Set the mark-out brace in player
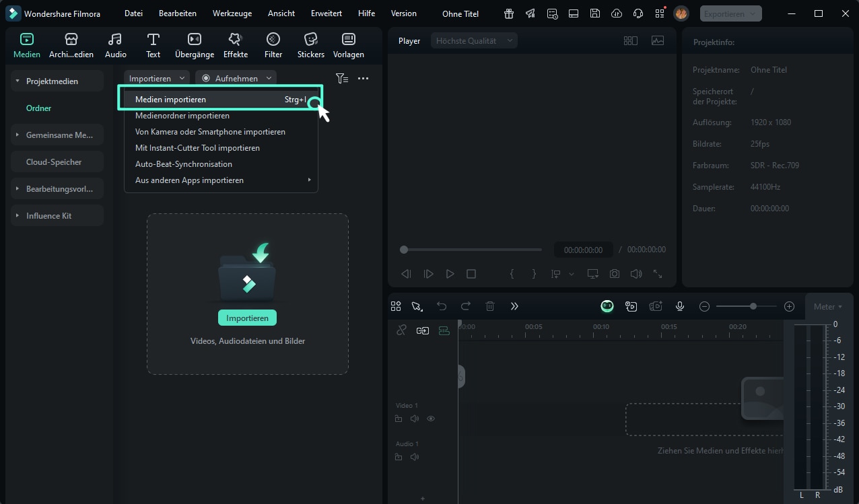Screen dimensions: 859x504 click(535, 274)
